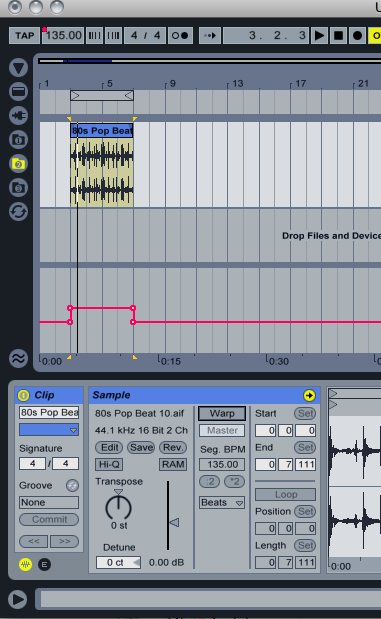Toggle the Warp switch
Viewport: 381px width, 619px height.
[222, 413]
